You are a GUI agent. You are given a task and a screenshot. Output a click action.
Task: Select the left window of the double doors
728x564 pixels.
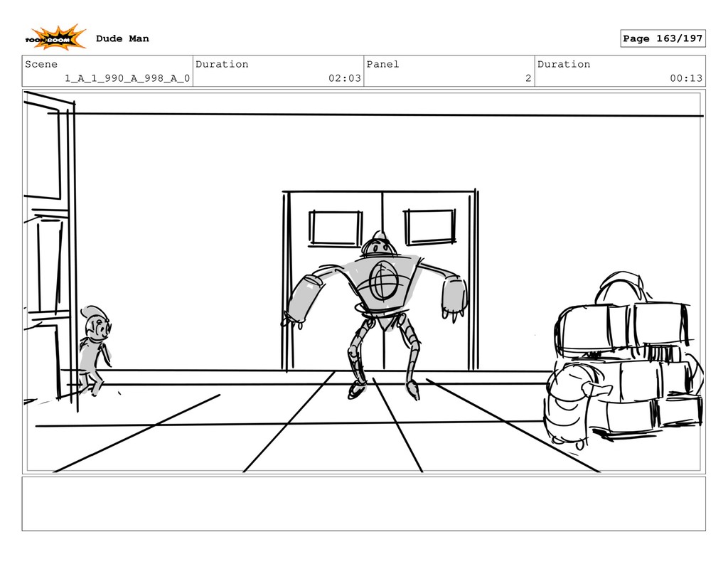(336, 228)
